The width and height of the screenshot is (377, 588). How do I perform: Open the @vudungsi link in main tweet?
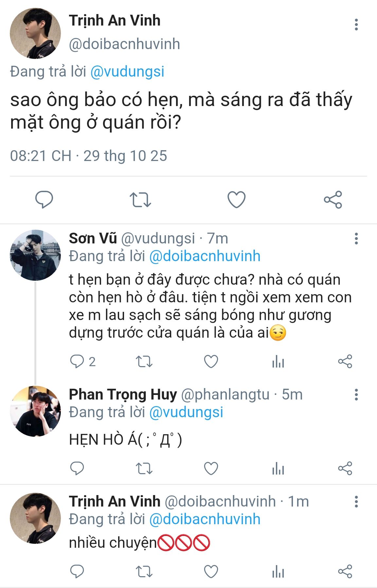pos(127,72)
